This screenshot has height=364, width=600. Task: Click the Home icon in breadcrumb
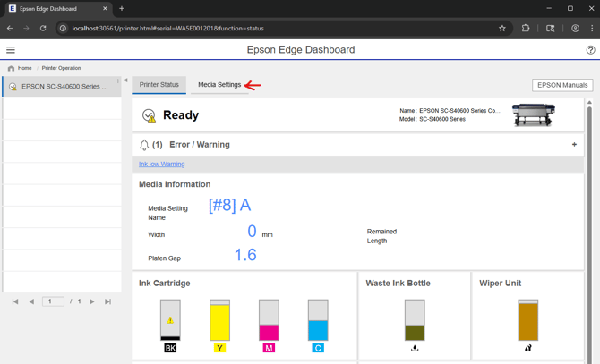(x=12, y=68)
